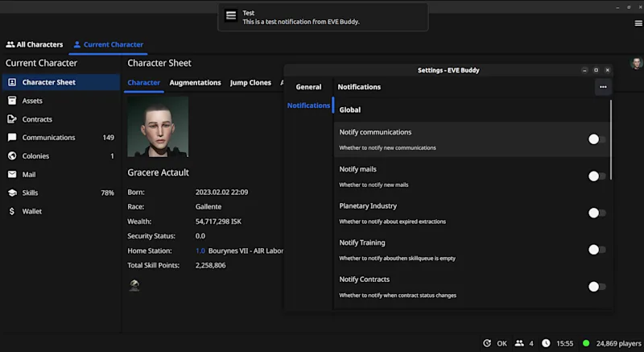Open the Notifications settings tab
This screenshot has width=644, height=352.
pyautogui.click(x=308, y=106)
